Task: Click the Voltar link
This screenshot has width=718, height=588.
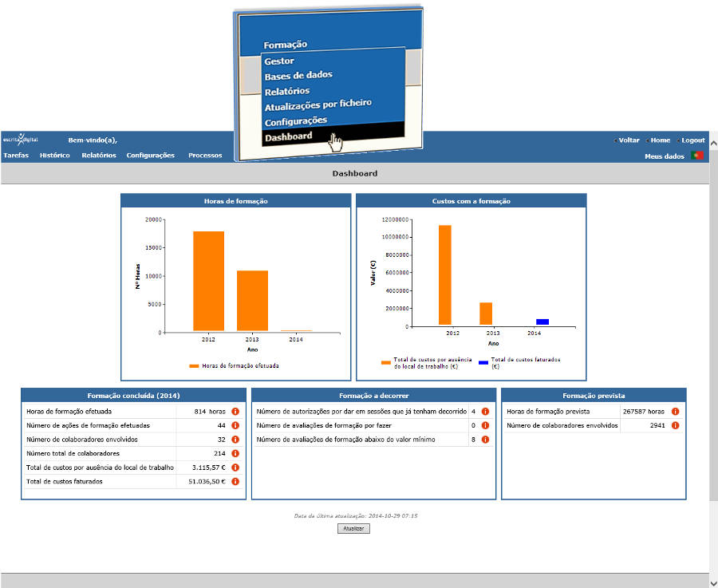Action: pyautogui.click(x=629, y=140)
